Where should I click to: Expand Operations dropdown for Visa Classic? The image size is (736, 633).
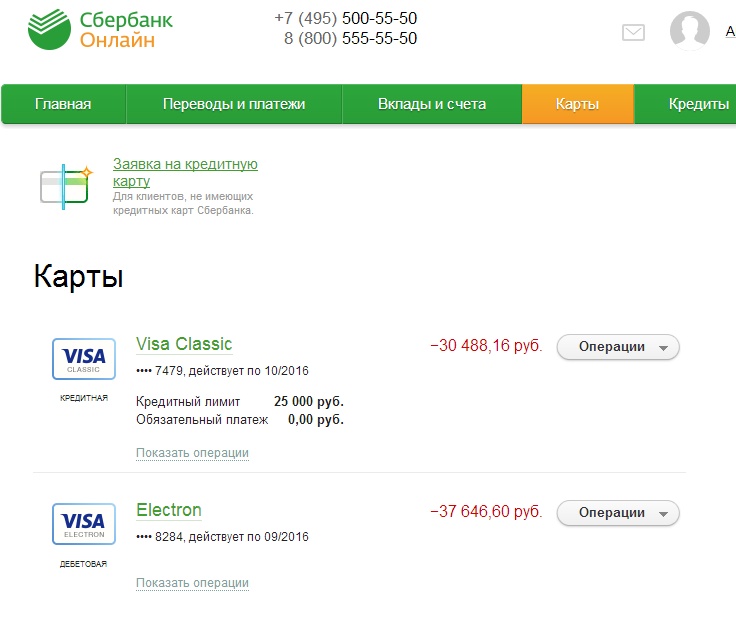tap(617, 347)
